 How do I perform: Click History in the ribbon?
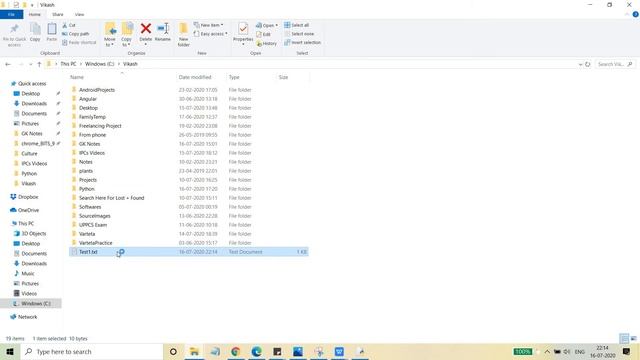tap(267, 43)
